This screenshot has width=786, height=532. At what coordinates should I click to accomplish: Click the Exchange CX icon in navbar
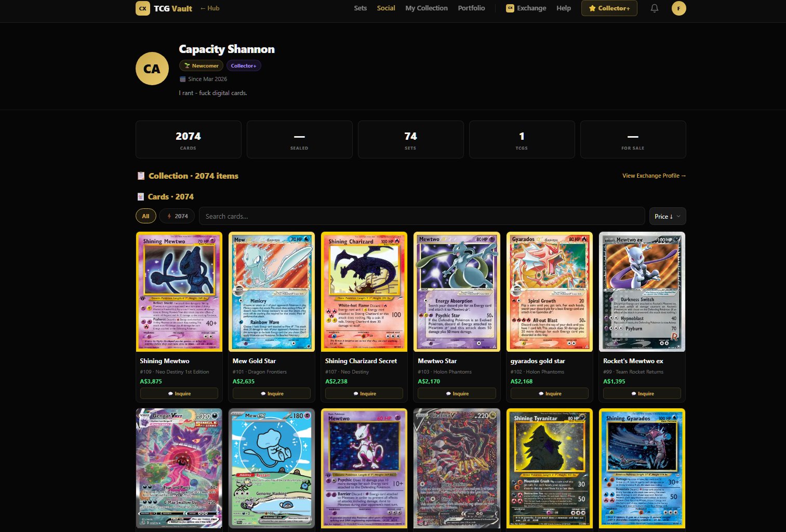point(510,8)
